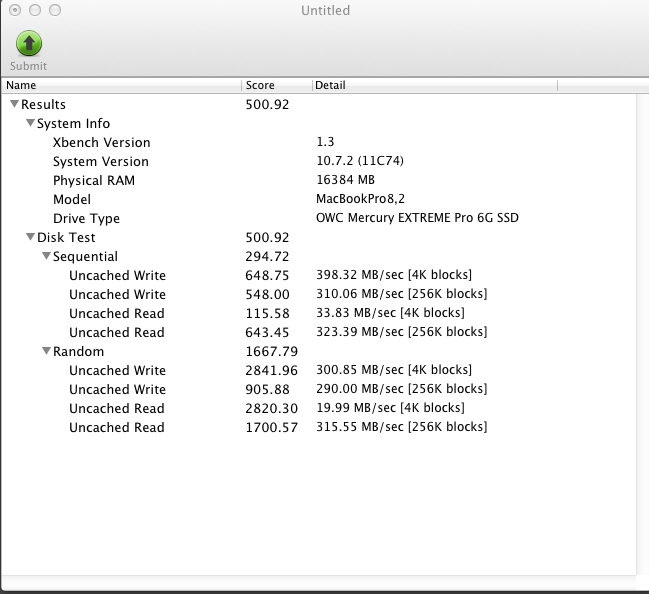Click the Random score 1667.79

272,351
